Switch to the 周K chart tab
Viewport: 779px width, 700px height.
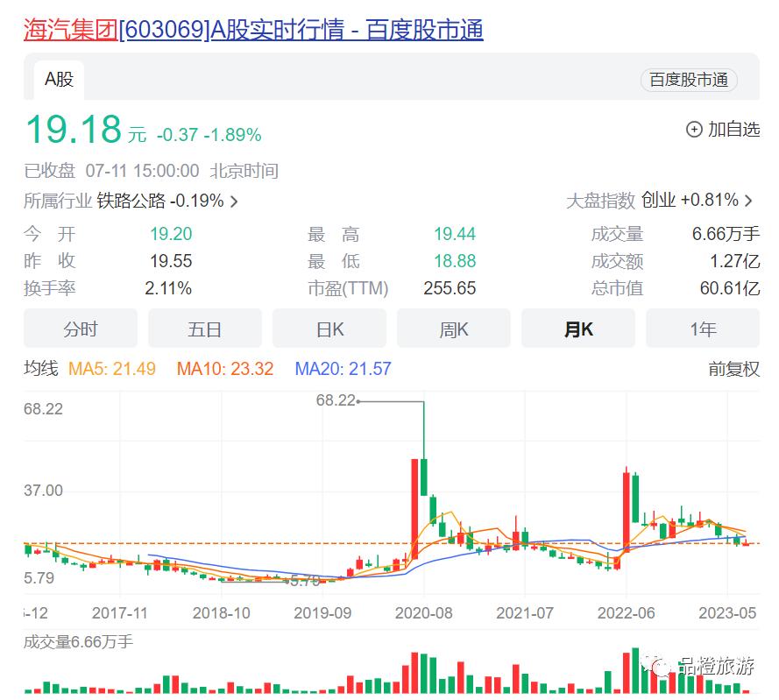[454, 329]
